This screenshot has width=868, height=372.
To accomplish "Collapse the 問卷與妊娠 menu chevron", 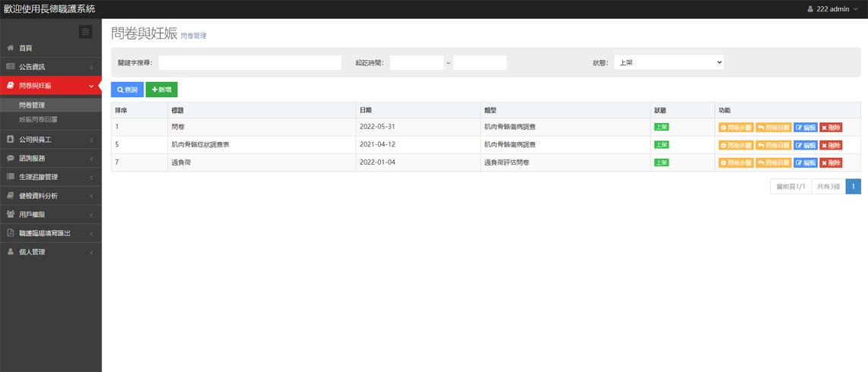I will click(91, 85).
